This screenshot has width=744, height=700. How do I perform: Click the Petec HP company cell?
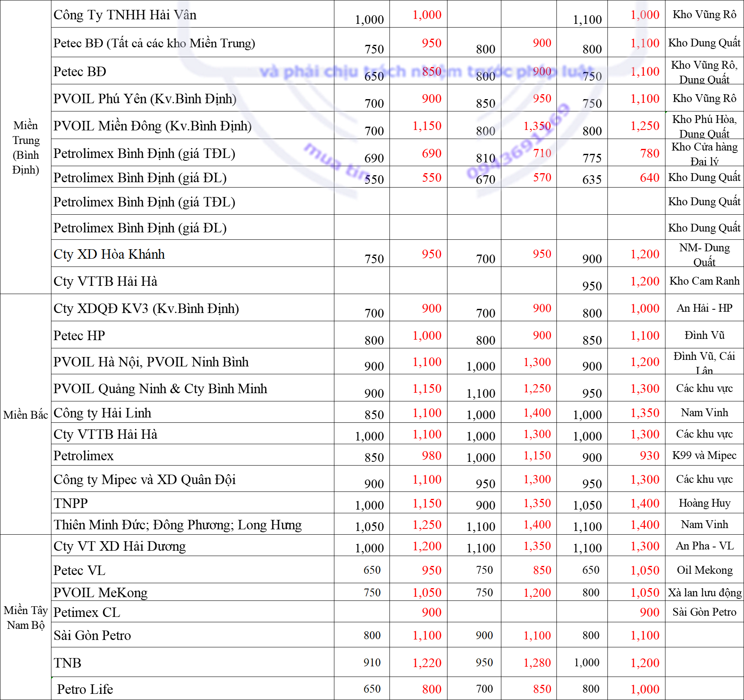click(x=192, y=335)
